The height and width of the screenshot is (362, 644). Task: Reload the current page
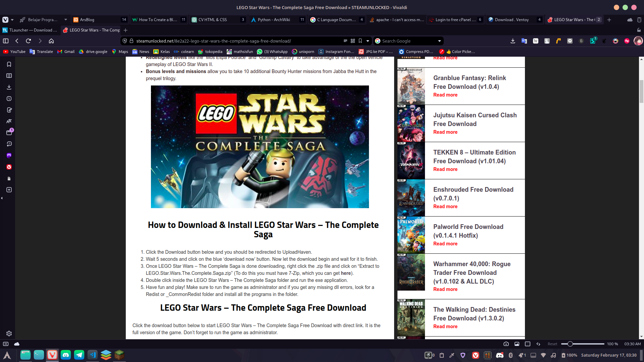click(x=29, y=41)
